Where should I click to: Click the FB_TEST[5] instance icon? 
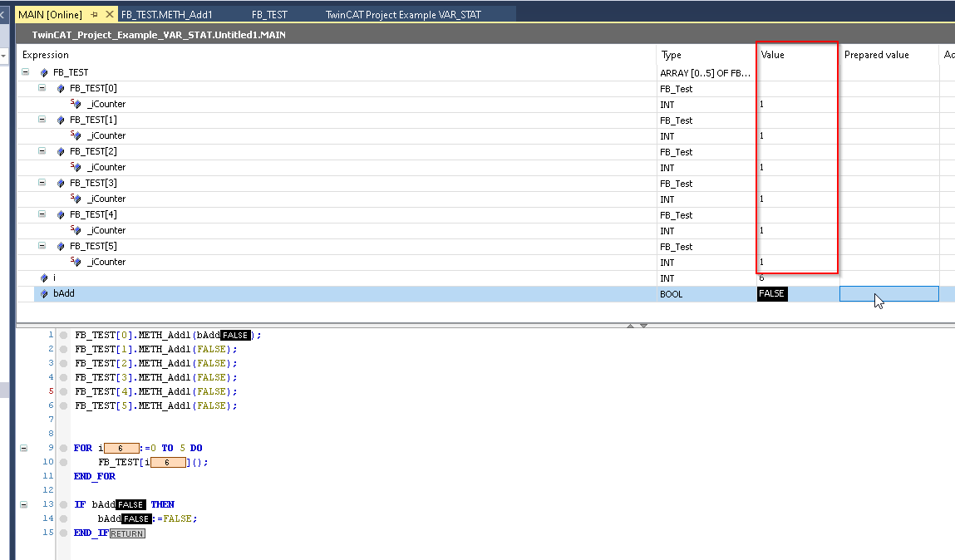point(61,247)
